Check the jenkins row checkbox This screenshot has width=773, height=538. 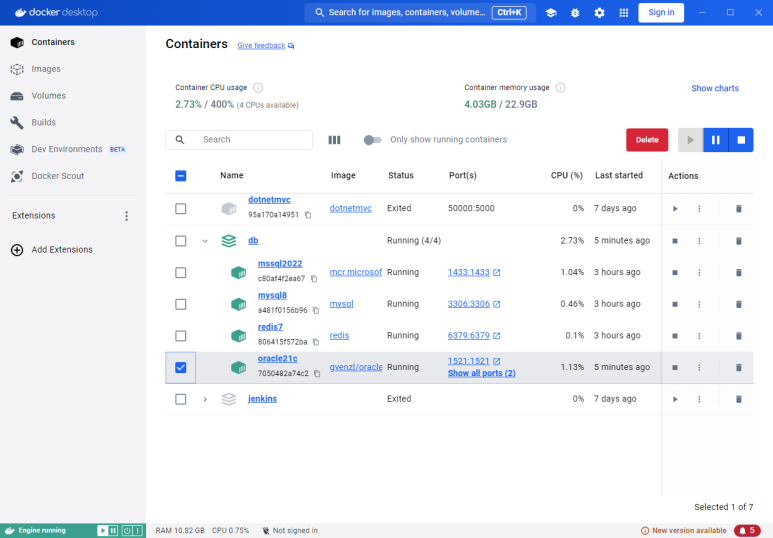[180, 399]
